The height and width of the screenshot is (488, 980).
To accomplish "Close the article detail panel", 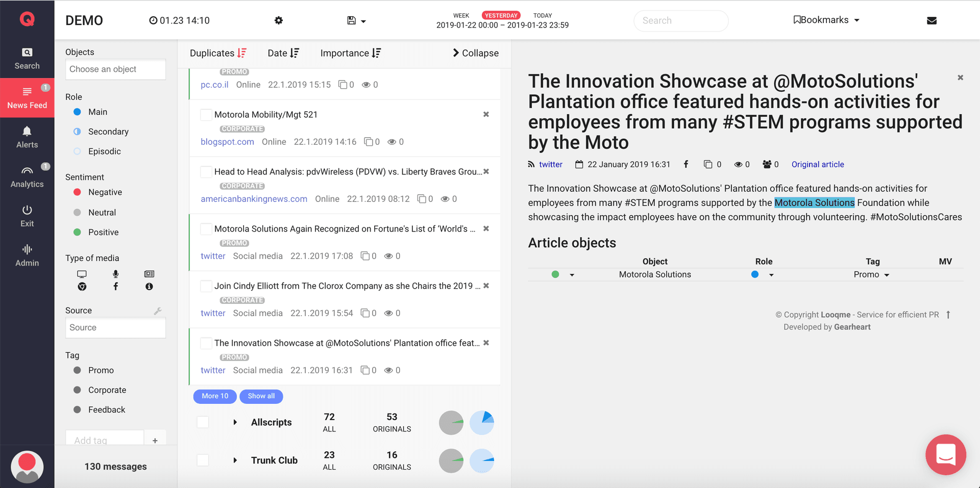I will 960,78.
